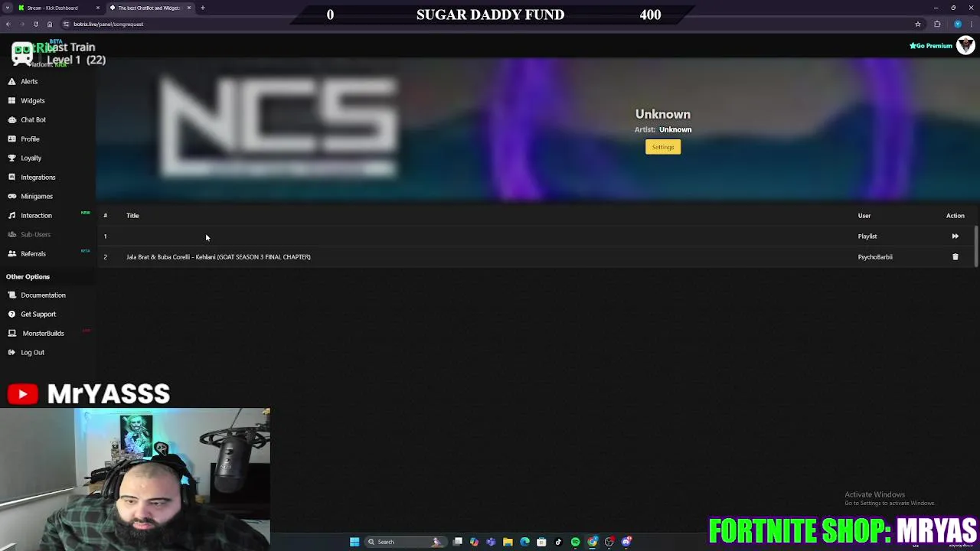Open the MonsterBuilds link
Image resolution: width=980 pixels, height=551 pixels.
(37, 333)
